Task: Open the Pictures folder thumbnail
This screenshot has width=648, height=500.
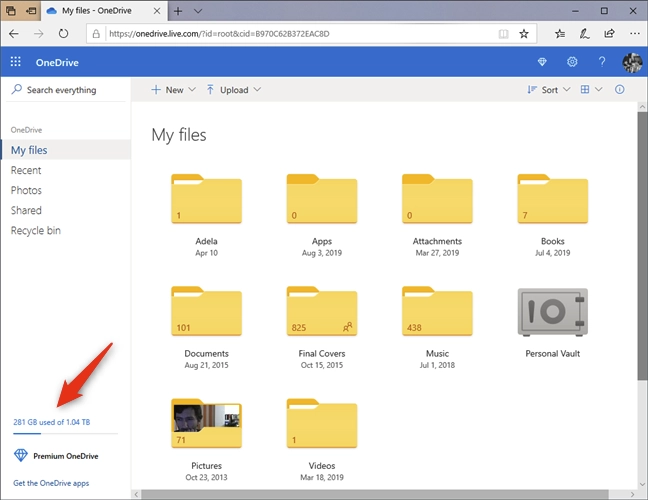Action: (x=206, y=424)
